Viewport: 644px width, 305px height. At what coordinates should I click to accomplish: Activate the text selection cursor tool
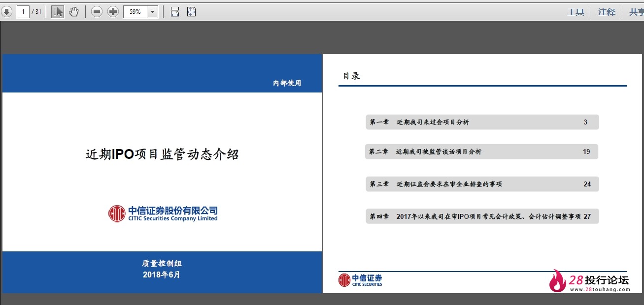pyautogui.click(x=58, y=12)
